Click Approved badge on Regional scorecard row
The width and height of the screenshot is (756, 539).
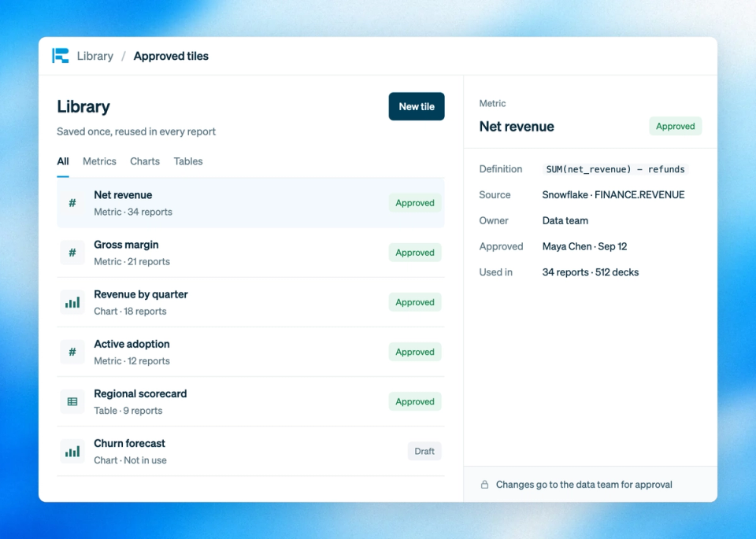pyautogui.click(x=415, y=401)
